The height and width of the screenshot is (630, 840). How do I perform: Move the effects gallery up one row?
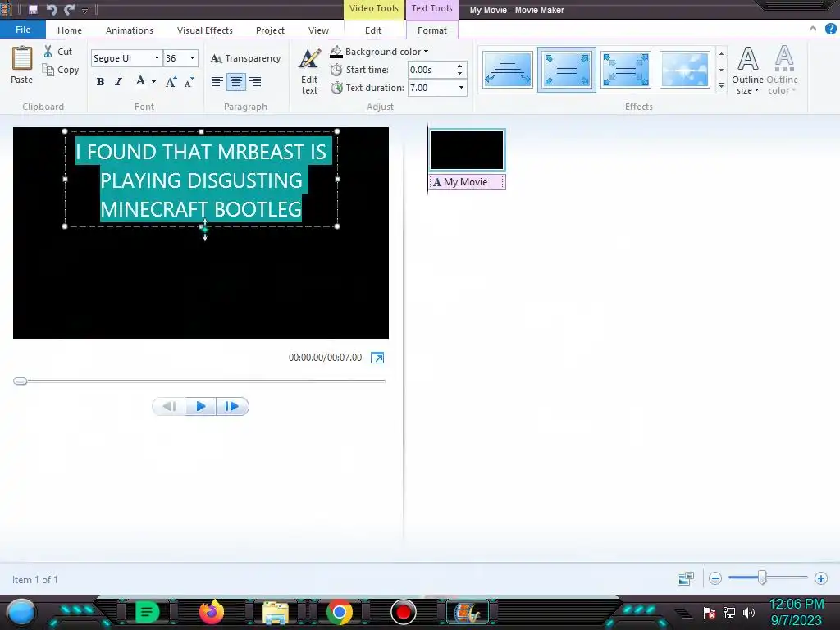point(721,54)
